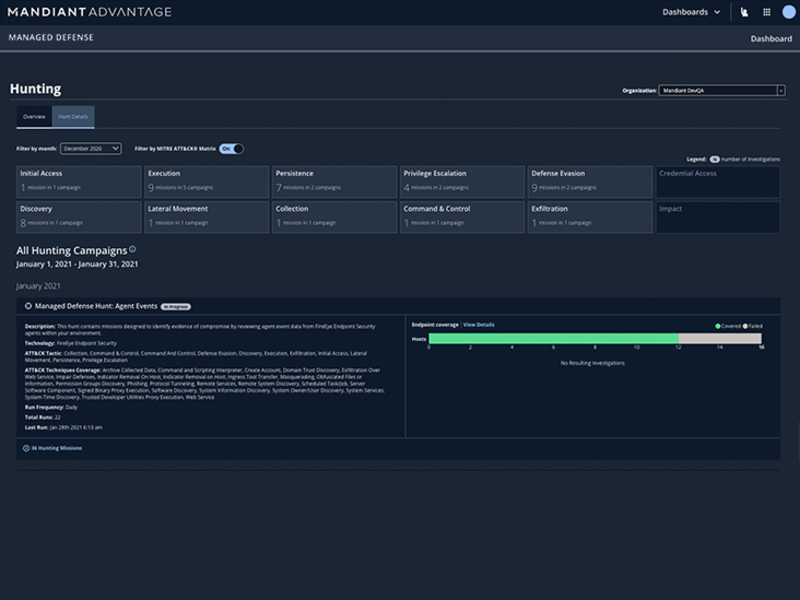Click the Run Frequency: Daily line
This screenshot has width=800, height=600.
pyautogui.click(x=51, y=407)
